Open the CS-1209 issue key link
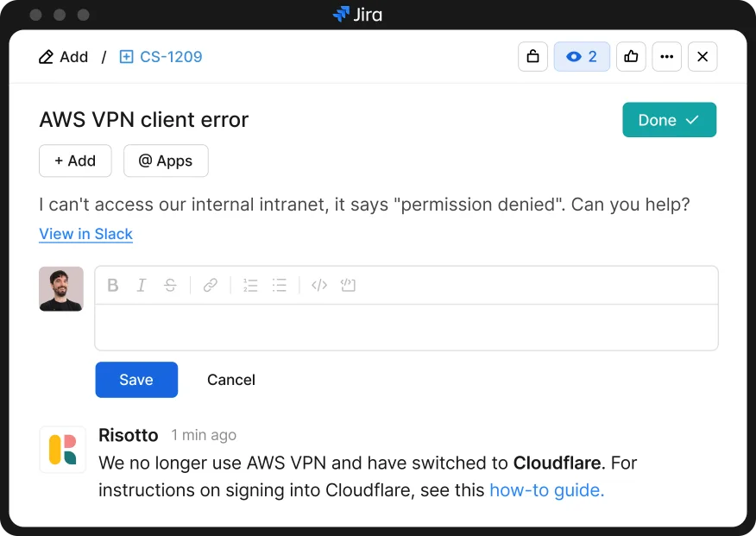The width and height of the screenshot is (756, 536). [x=171, y=57]
